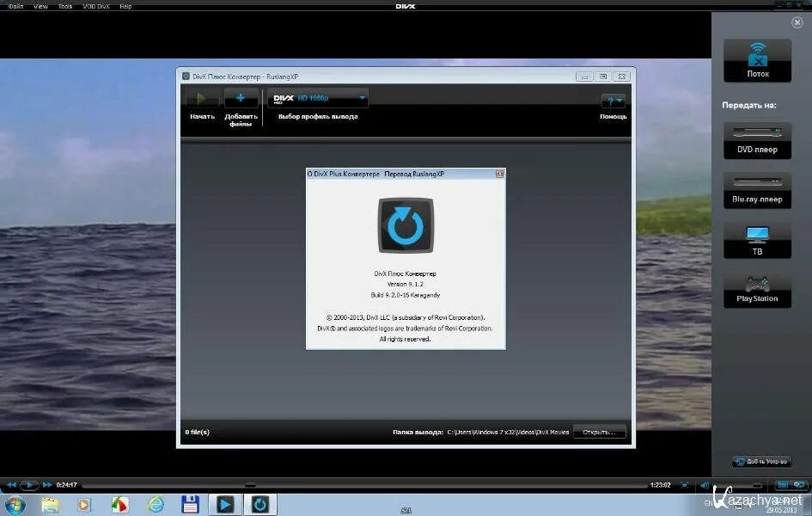Open the floppy disk application on the taskbar
The width and height of the screenshot is (812, 516).
click(190, 505)
